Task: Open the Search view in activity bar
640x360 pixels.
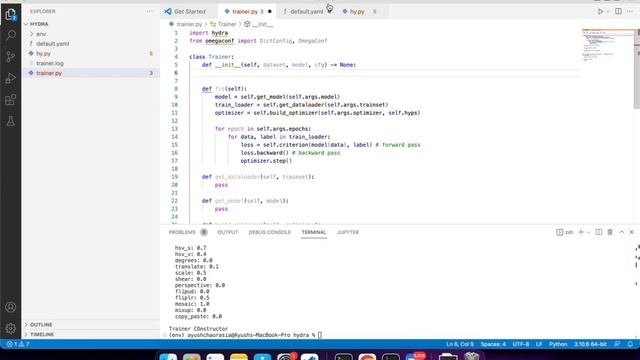Action: pyautogui.click(x=11, y=35)
